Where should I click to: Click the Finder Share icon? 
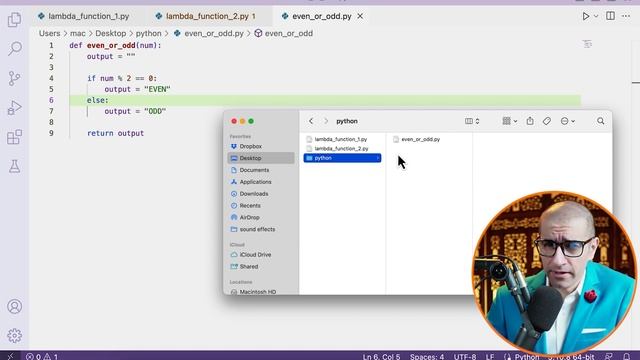pyautogui.click(x=530, y=121)
